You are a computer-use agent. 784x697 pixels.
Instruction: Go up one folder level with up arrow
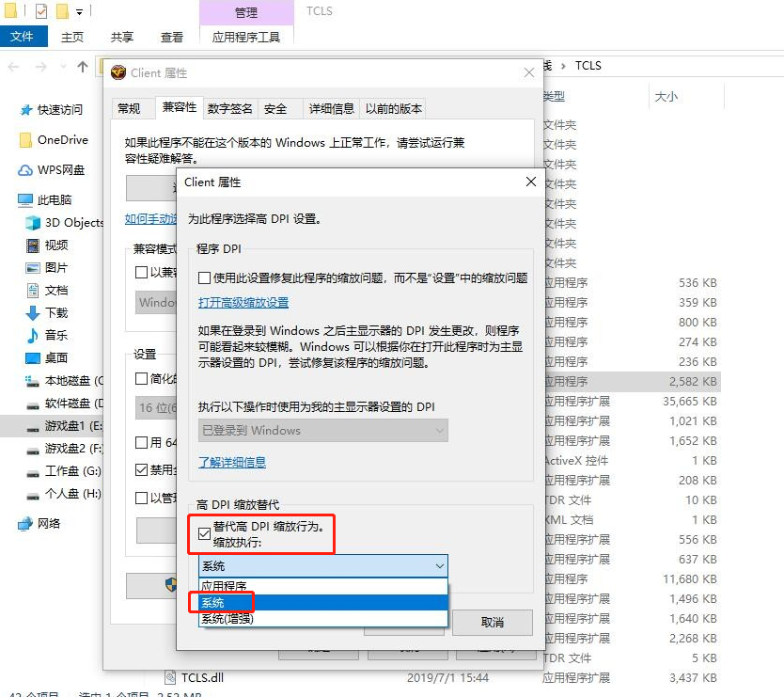click(82, 66)
